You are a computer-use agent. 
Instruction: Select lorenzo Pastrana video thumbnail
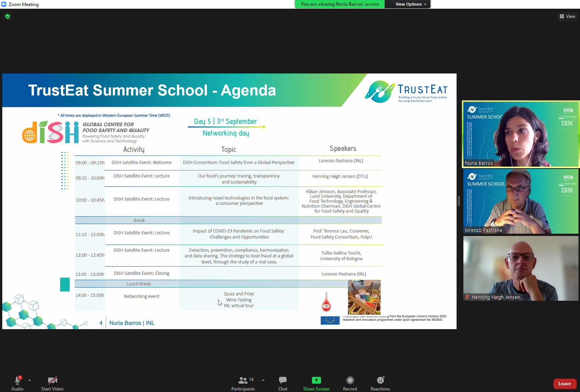pos(521,201)
